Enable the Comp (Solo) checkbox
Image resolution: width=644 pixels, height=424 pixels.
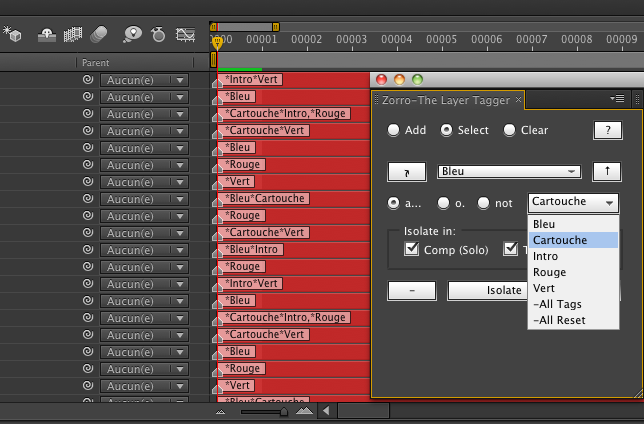(x=411, y=249)
